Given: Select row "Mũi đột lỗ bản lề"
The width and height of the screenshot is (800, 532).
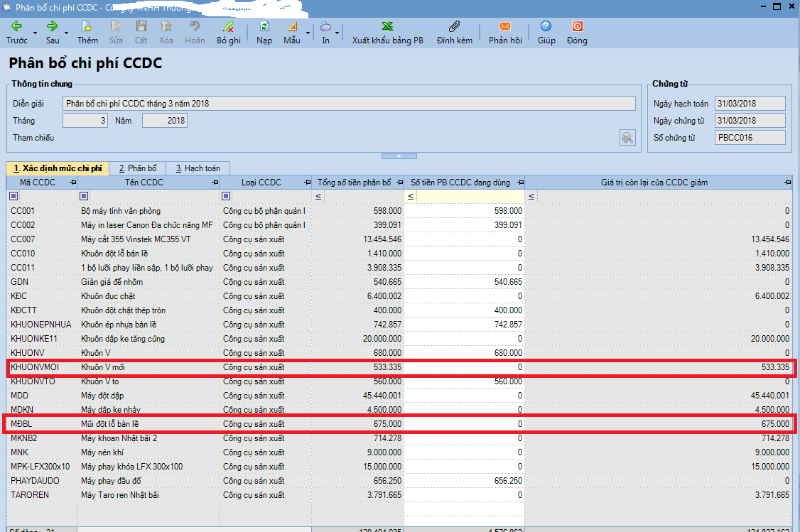Looking at the screenshot, I should (399, 424).
